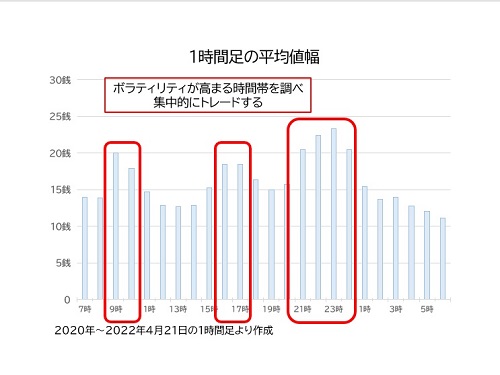Click the 13時 x-axis label
This screenshot has height=375, width=500.
click(178, 309)
